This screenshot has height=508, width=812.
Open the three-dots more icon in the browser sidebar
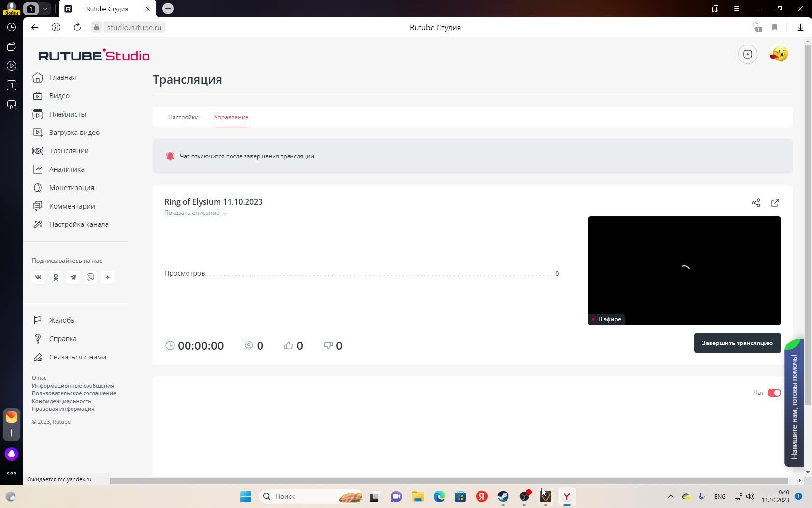pos(12,473)
